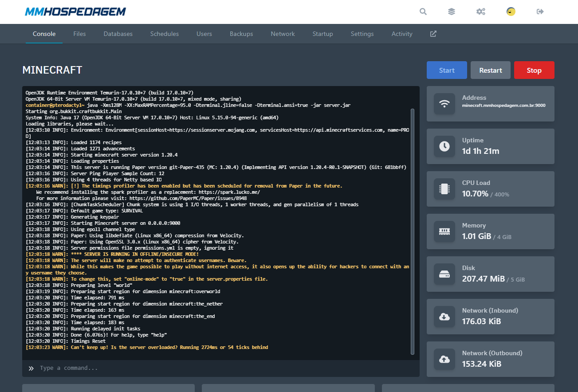Click the user avatar icon
The height and width of the screenshot is (392, 578).
point(511,12)
